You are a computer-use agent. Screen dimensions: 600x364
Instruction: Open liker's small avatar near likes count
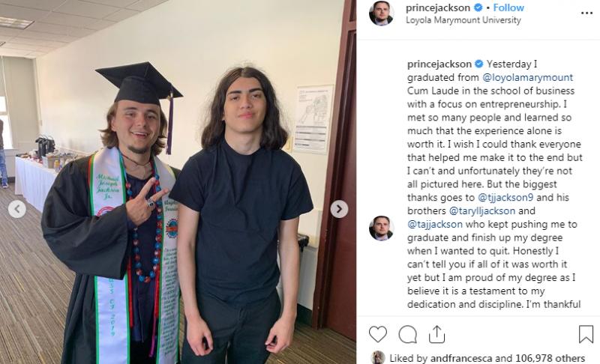(x=378, y=357)
